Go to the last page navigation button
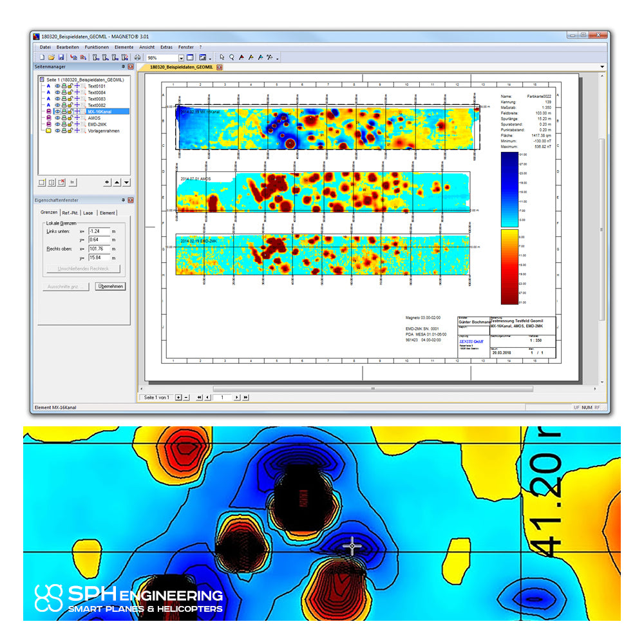 point(245,397)
